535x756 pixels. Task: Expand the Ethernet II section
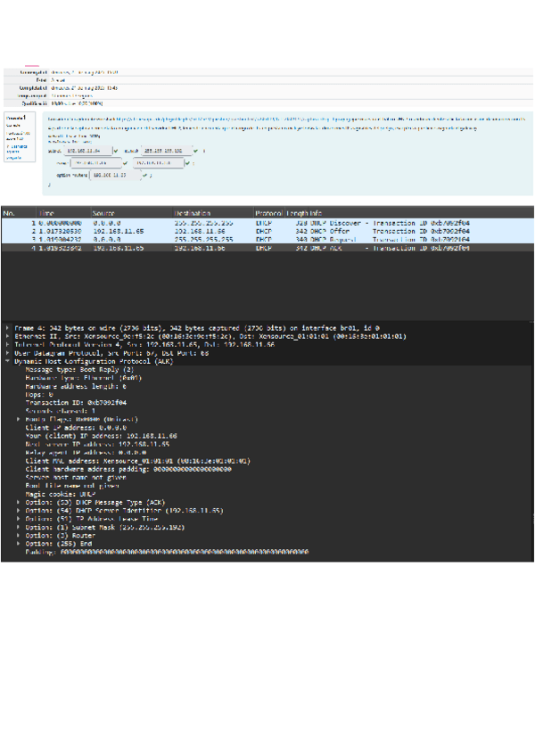click(8, 337)
